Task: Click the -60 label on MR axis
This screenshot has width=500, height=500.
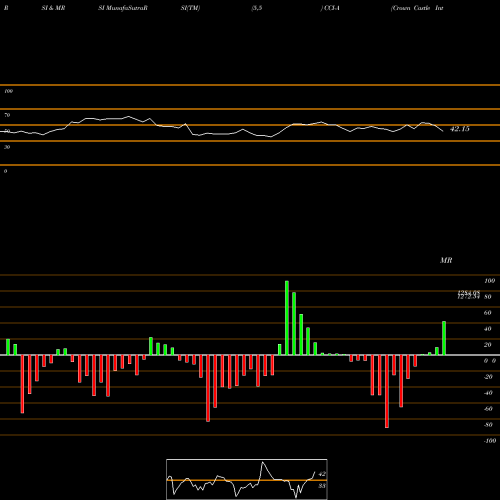Action: point(488,409)
